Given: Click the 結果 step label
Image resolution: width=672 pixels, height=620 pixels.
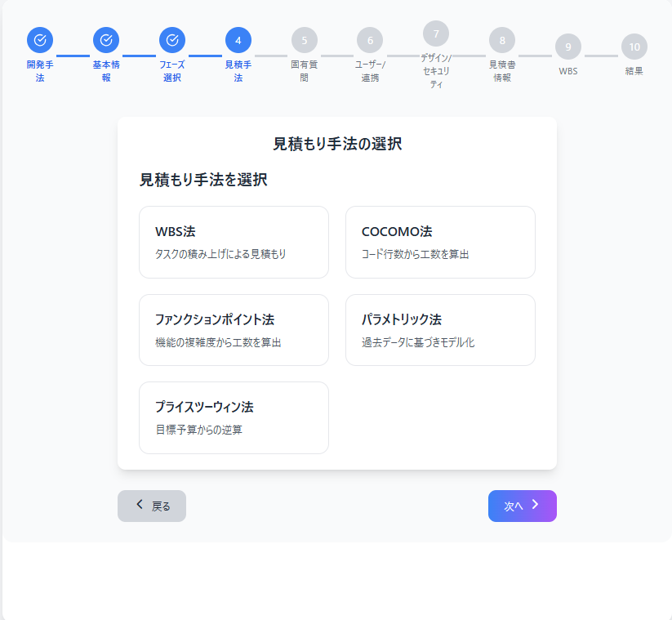Looking at the screenshot, I should pos(634,71).
